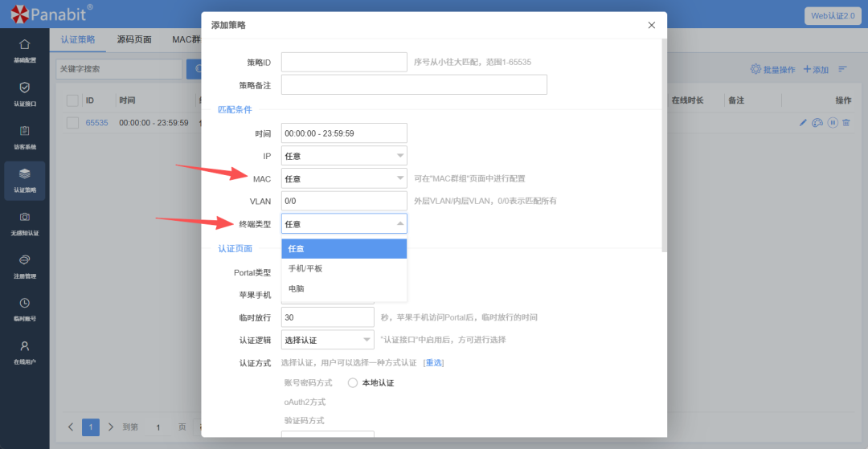This screenshot has height=449, width=868.
Task: Go to 认证接口 sidebar section
Action: (x=24, y=93)
